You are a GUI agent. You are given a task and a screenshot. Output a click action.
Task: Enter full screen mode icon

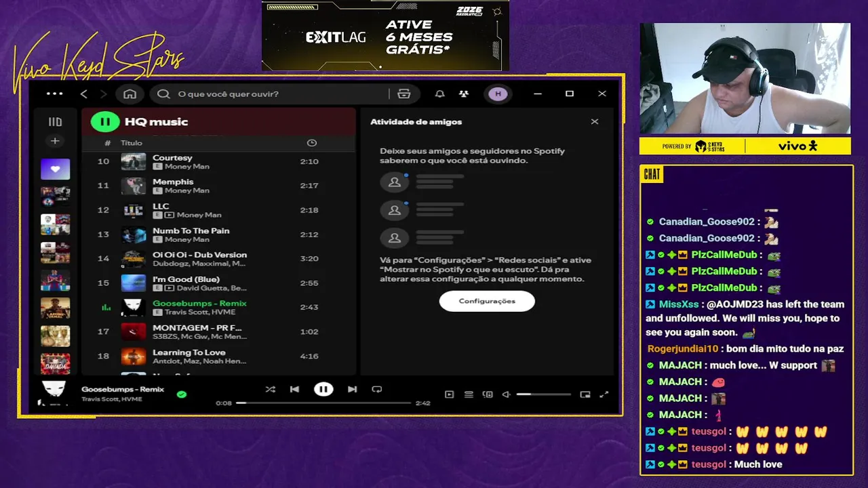(x=604, y=394)
